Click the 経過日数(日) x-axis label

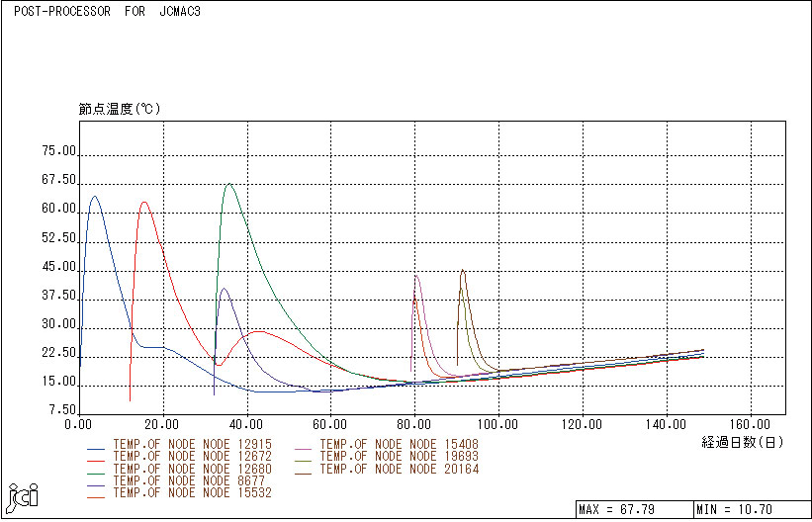[x=743, y=442]
